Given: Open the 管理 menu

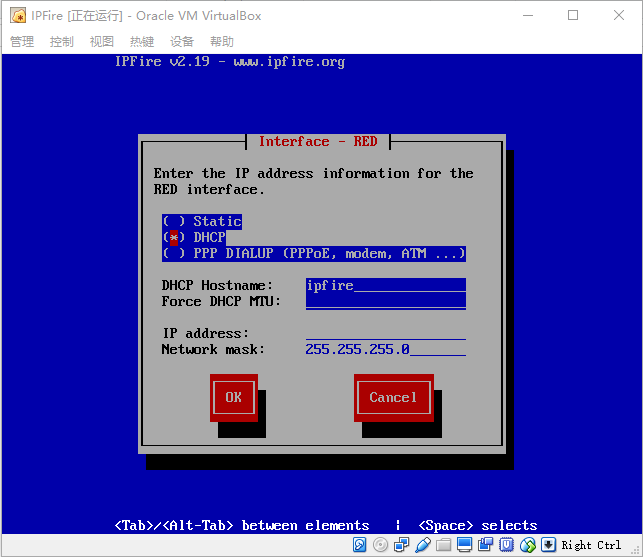Looking at the screenshot, I should pyautogui.click(x=22, y=41).
